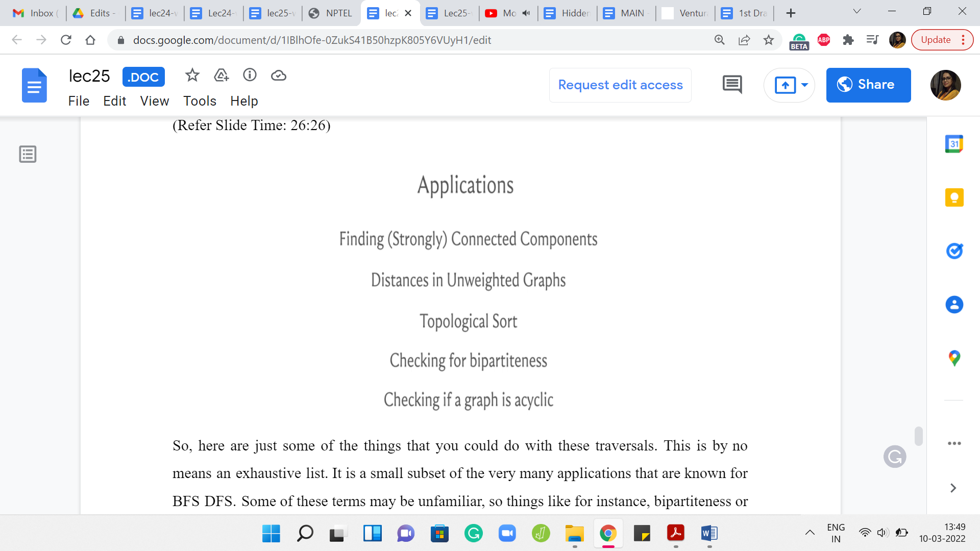Click Request edit access button
Image resolution: width=980 pixels, height=551 pixels.
pos(620,85)
